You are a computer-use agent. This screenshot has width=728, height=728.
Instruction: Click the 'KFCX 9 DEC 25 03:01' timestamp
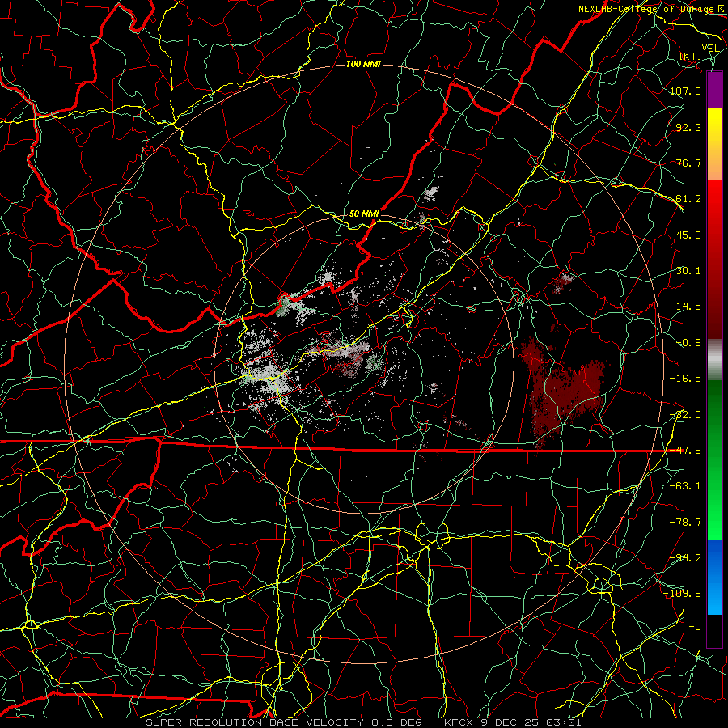tap(513, 722)
